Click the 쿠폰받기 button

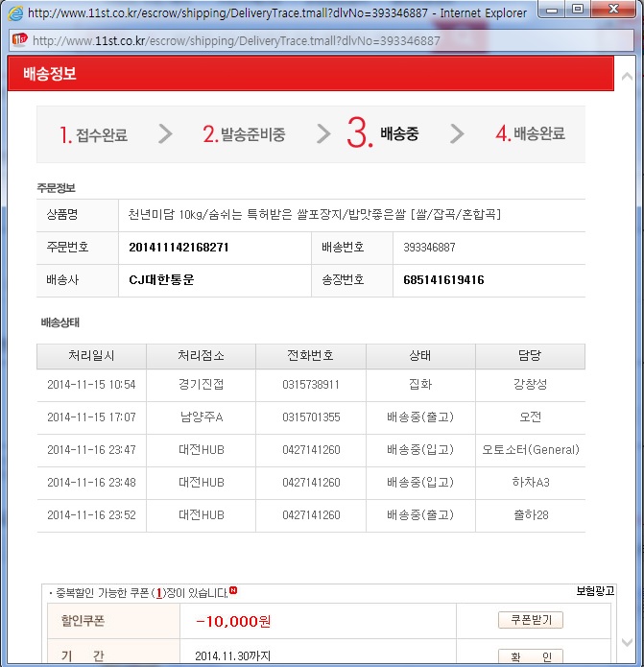[531, 620]
